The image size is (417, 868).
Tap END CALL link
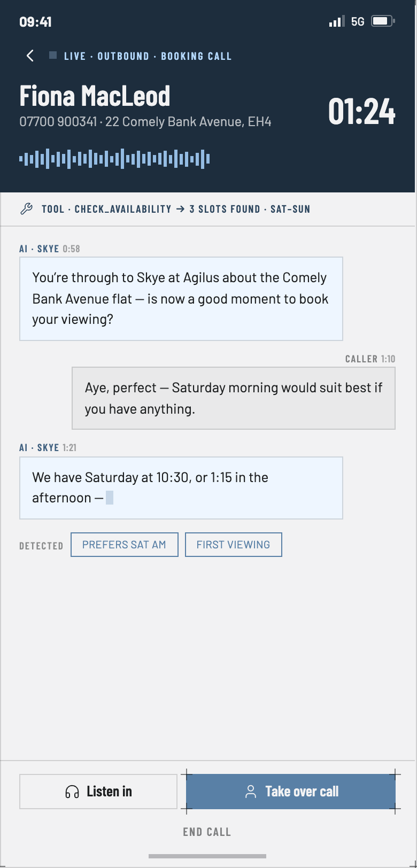[x=207, y=832]
